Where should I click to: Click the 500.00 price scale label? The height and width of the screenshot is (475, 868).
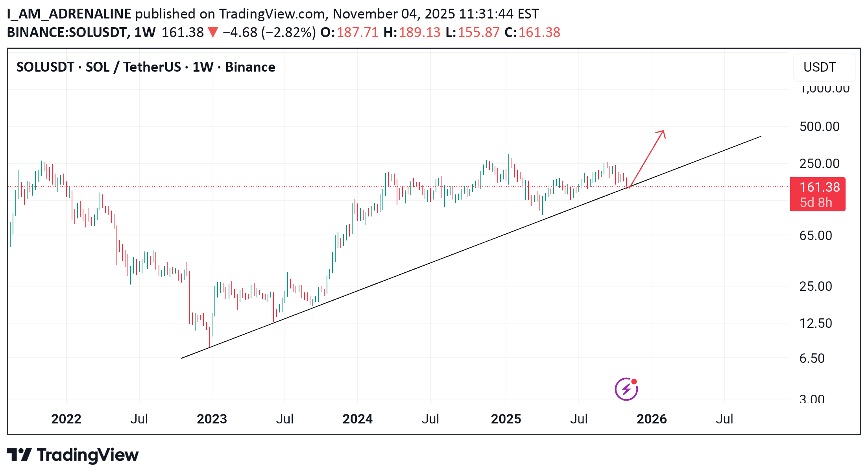click(819, 127)
